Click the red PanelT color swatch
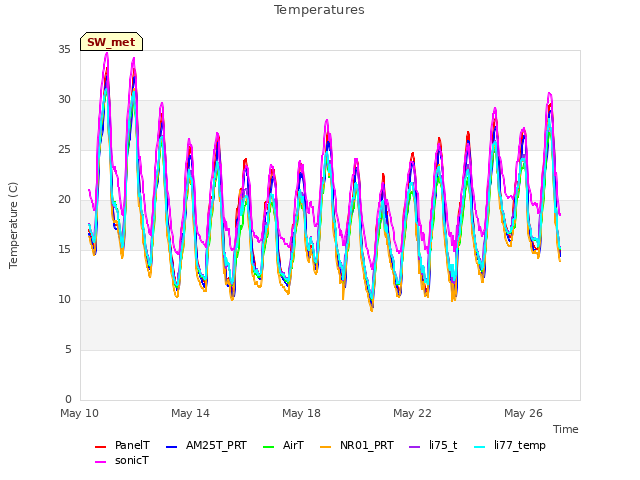The image size is (640, 480). (100, 447)
